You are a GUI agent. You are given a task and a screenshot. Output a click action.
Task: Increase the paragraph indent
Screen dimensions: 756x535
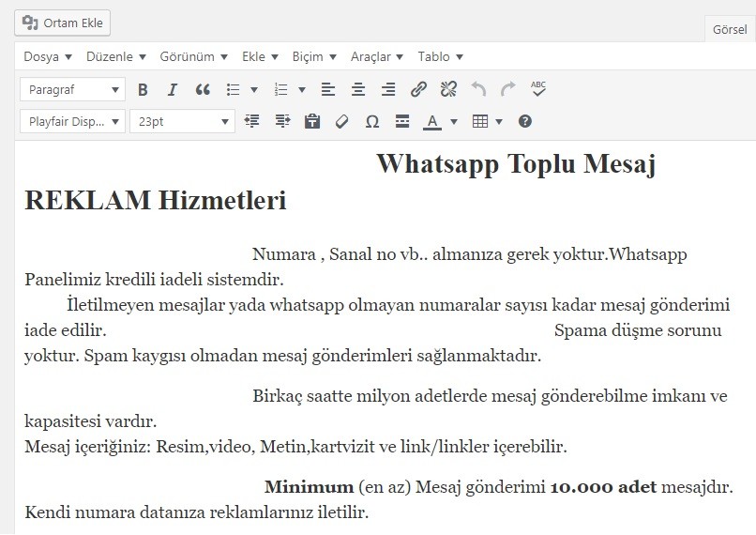point(282,121)
